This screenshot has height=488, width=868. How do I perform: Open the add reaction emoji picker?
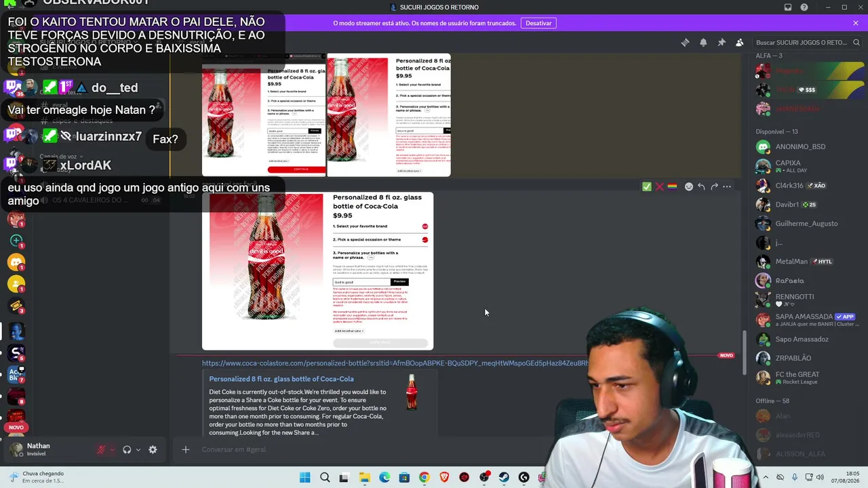pyautogui.click(x=689, y=186)
